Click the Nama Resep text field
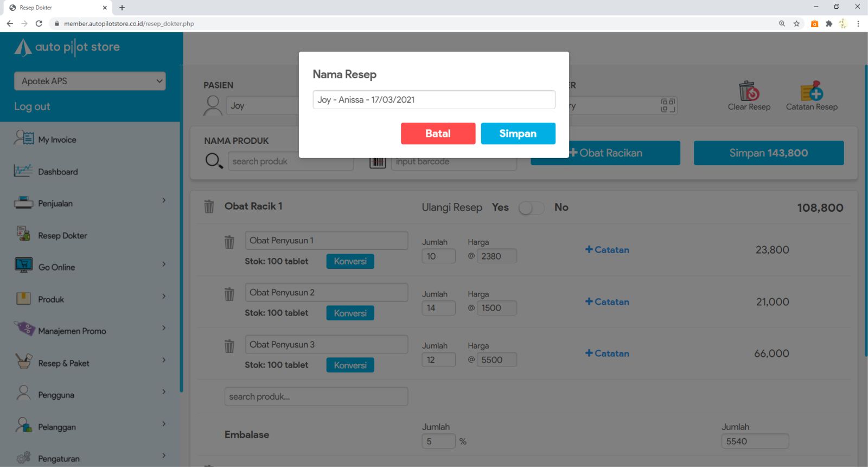Viewport: 868px width, 467px height. click(x=433, y=100)
